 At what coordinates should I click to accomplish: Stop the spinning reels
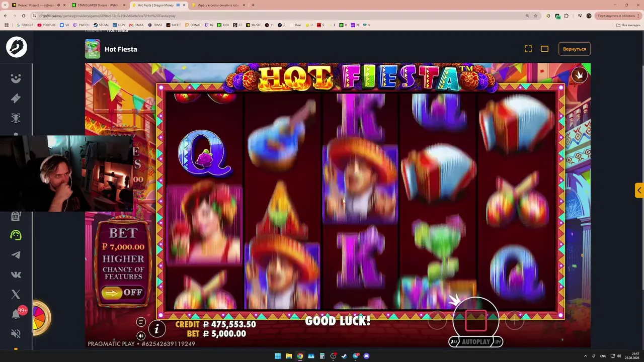coord(475,320)
